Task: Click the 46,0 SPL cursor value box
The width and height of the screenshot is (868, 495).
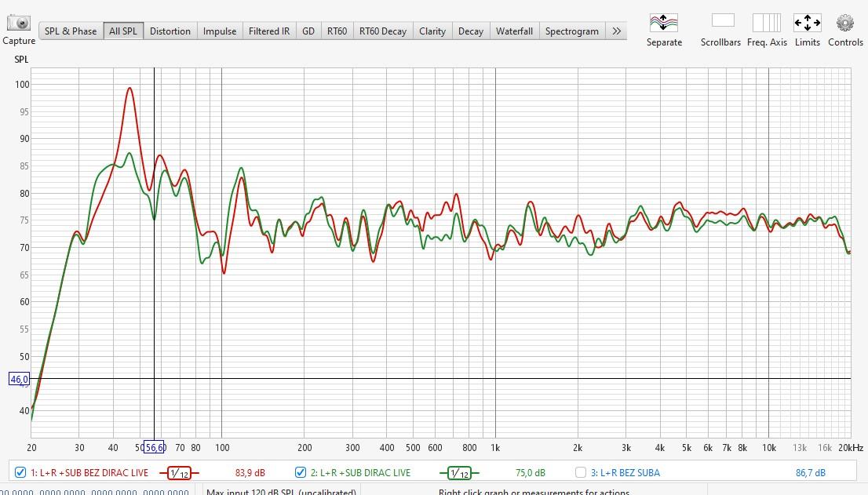Action: pyautogui.click(x=19, y=380)
